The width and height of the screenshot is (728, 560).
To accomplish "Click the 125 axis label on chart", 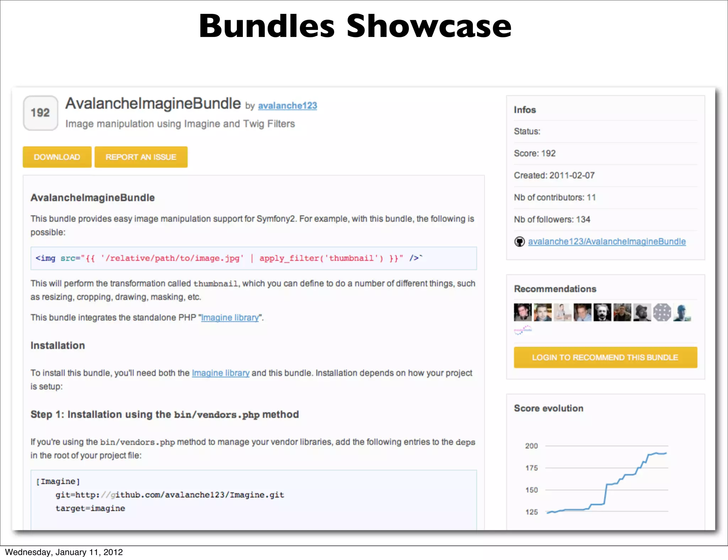I will point(531,512).
